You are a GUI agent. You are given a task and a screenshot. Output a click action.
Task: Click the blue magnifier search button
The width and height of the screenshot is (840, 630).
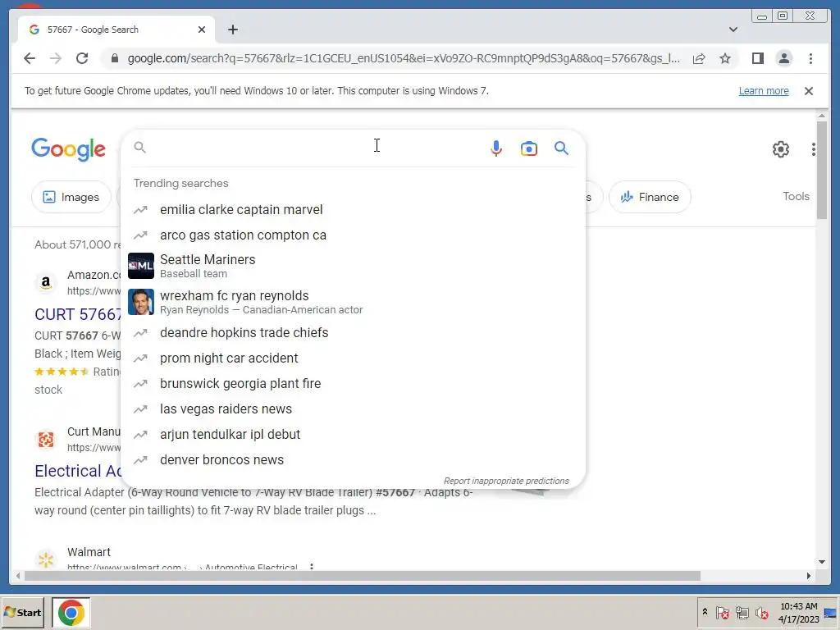561,148
